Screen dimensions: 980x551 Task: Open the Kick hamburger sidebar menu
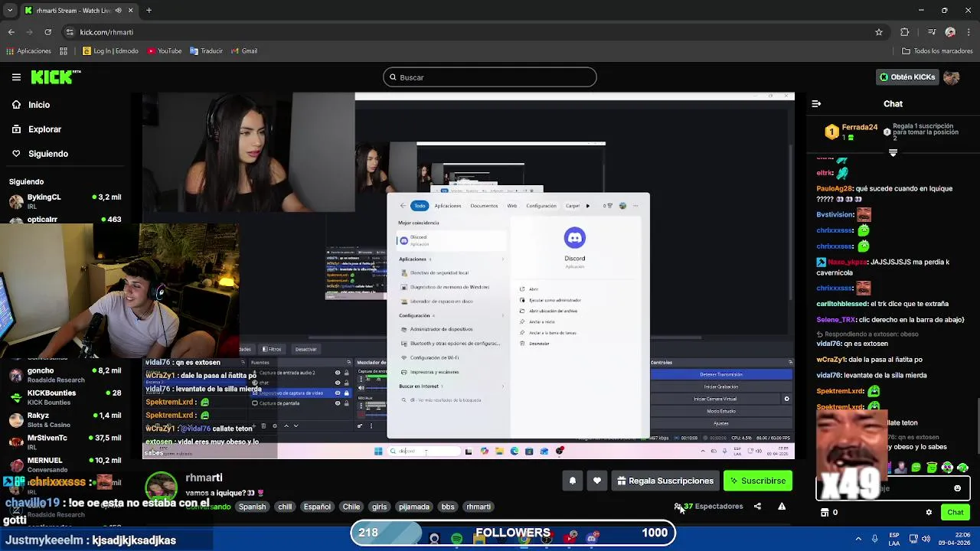(16, 77)
